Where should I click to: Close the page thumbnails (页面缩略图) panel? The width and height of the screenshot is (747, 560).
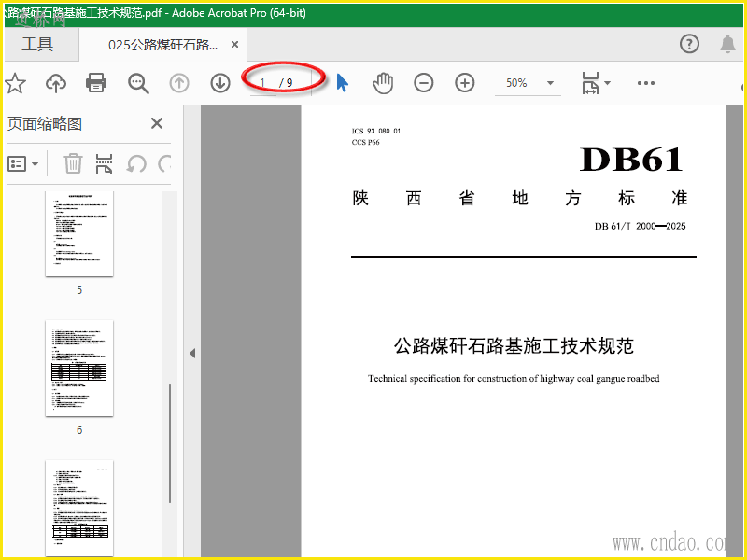157,123
